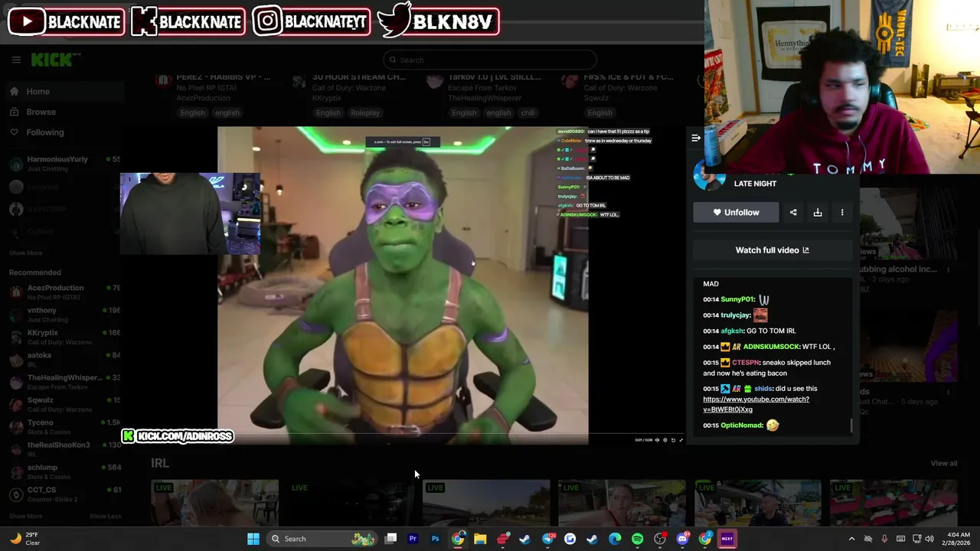The height and width of the screenshot is (551, 980).
Task: Open PEREZ - HABIBIS VP stream title
Action: [223, 77]
